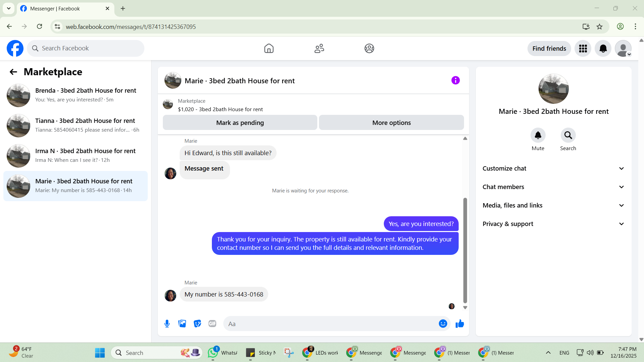Bookmark this page with star
The width and height of the screenshot is (644, 362).
point(599,27)
